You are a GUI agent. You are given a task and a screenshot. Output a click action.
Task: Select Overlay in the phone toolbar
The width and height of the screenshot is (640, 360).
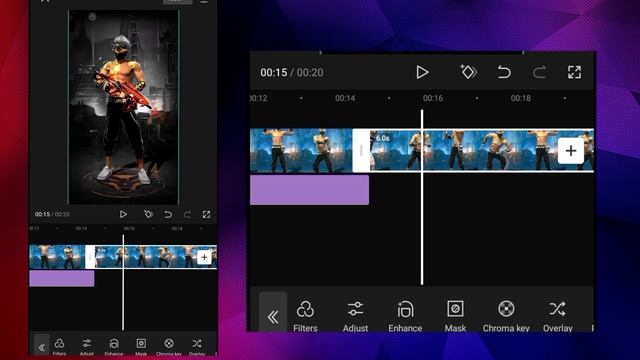pyautogui.click(x=197, y=347)
